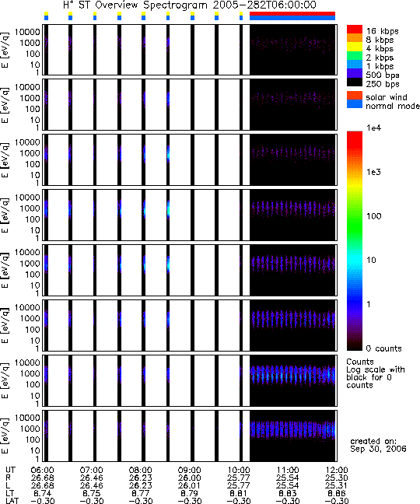Image resolution: width=420 pixels, height=504 pixels.
Task: Click the long red solar wind mode bar
Action: 292,14
